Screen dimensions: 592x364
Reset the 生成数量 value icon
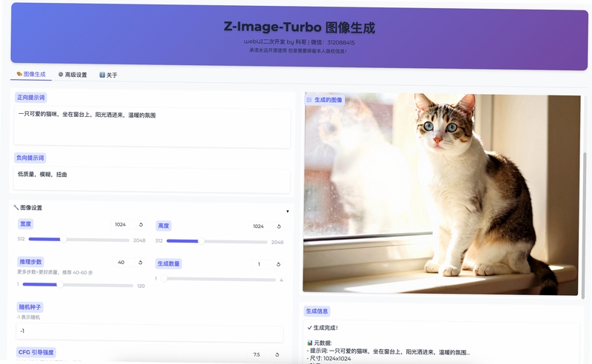tap(278, 264)
